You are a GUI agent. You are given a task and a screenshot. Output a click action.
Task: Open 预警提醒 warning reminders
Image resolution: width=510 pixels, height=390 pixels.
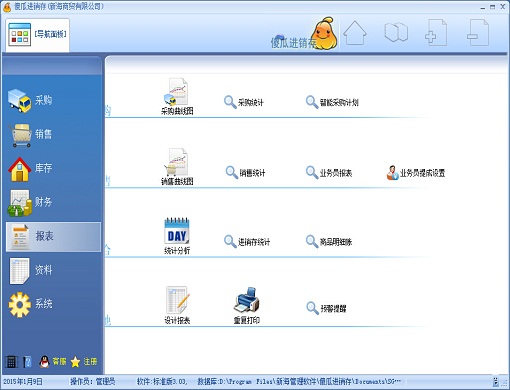tap(326, 308)
